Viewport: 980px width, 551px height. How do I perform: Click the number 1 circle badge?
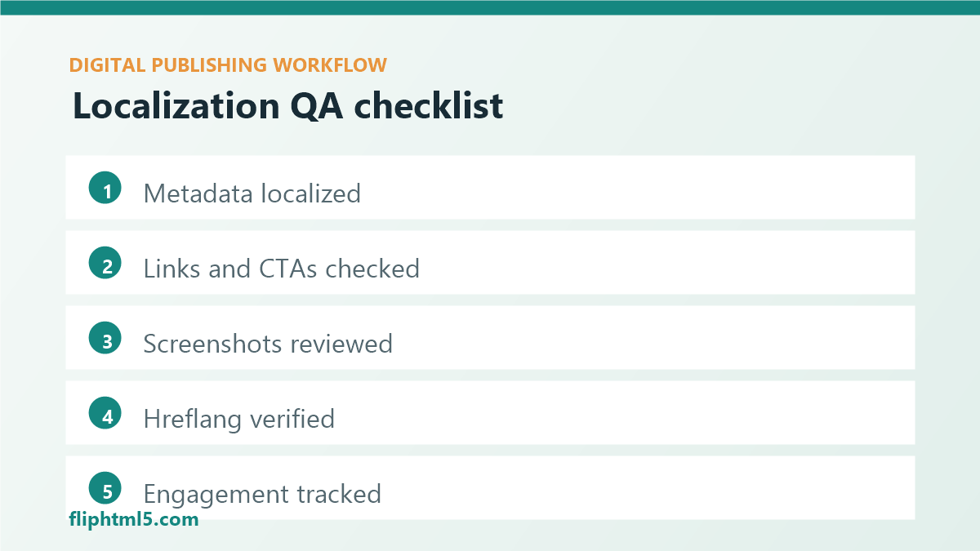pos(105,189)
